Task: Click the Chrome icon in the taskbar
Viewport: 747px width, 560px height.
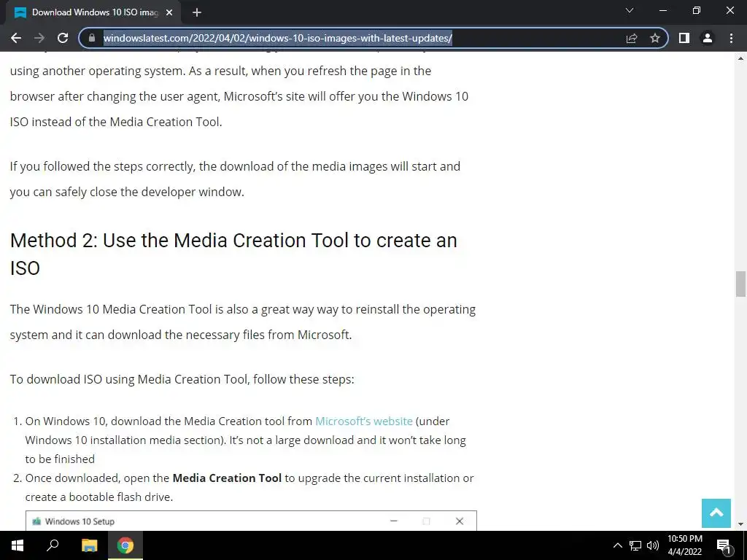Action: [125, 545]
